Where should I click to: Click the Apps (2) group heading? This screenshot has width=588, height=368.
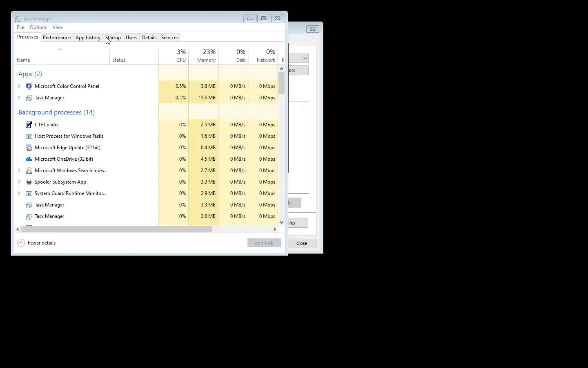[30, 74]
